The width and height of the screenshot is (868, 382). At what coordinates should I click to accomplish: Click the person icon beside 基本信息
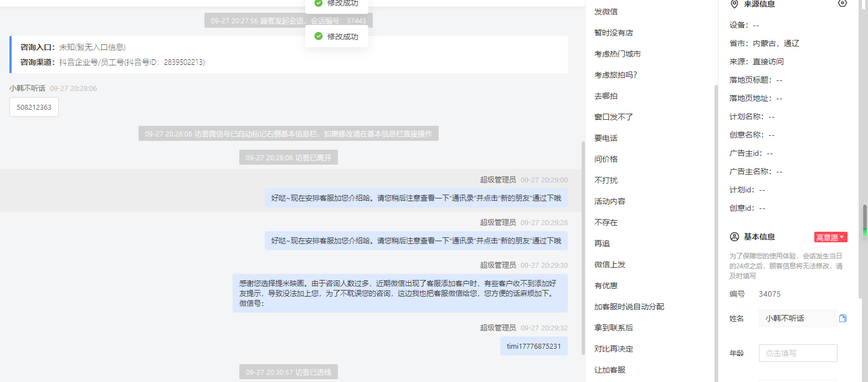point(735,237)
